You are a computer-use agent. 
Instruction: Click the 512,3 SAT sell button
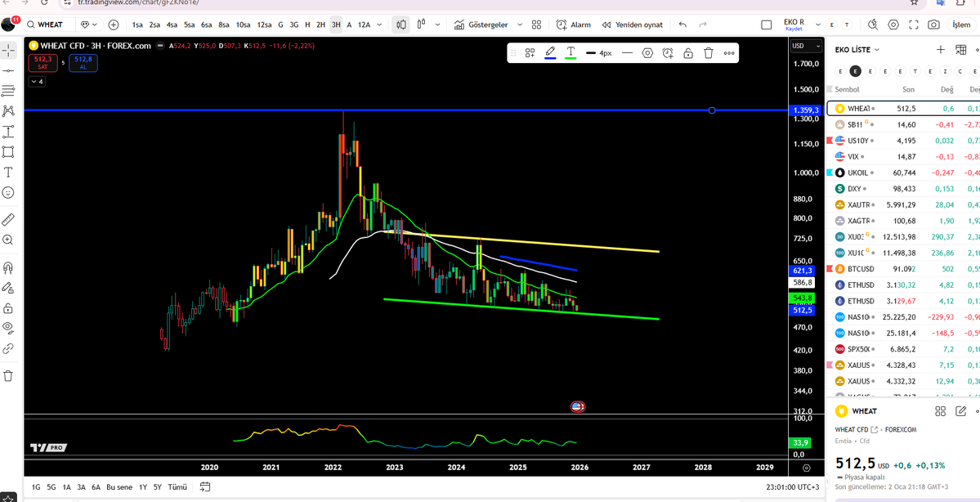(43, 62)
